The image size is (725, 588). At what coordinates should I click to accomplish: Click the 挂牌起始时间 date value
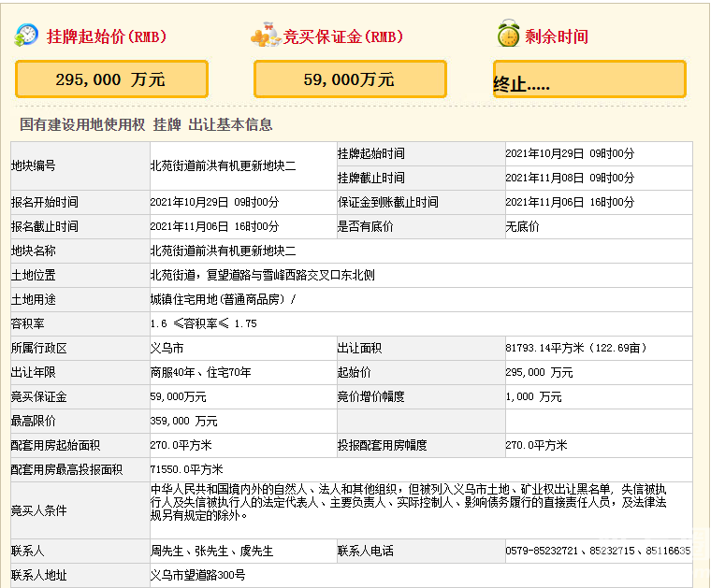(570, 153)
